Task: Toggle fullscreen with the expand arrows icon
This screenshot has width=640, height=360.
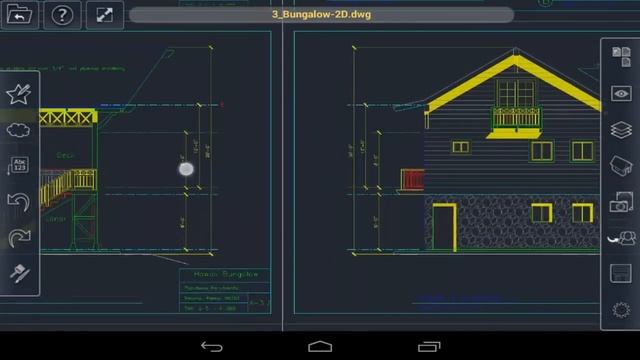Action: point(105,15)
